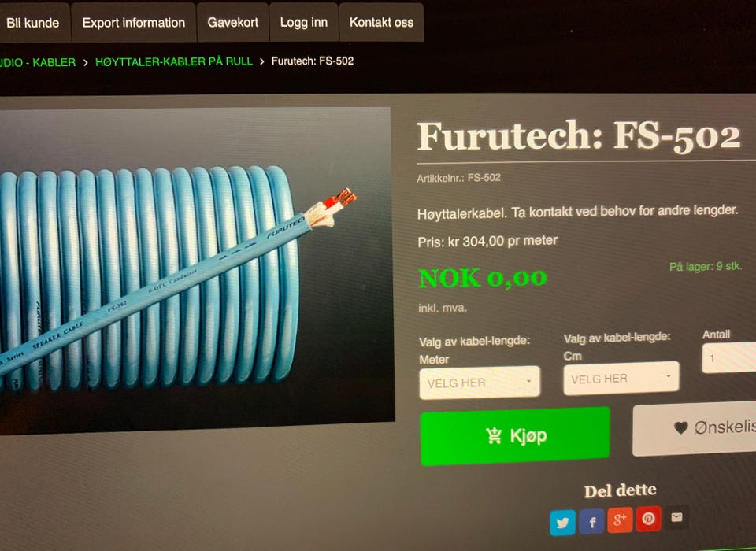756x551 pixels.
Task: Share product via email envelope icon
Action: pos(676,517)
